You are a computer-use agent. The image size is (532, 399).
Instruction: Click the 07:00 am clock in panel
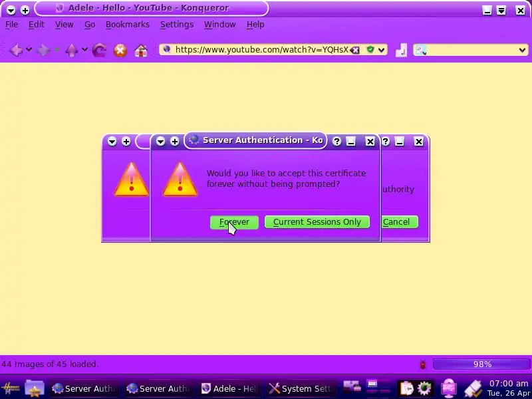(509, 384)
